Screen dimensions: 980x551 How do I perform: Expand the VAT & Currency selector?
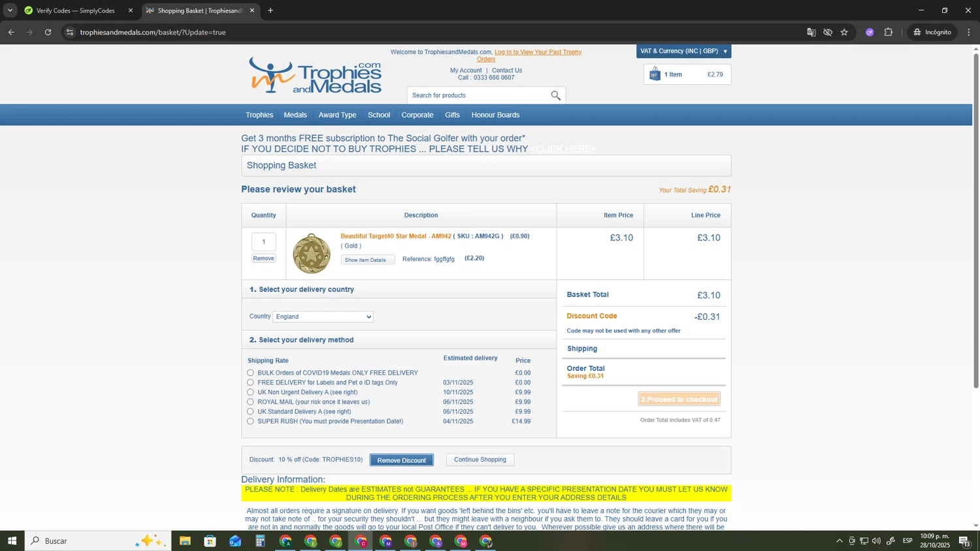(683, 51)
